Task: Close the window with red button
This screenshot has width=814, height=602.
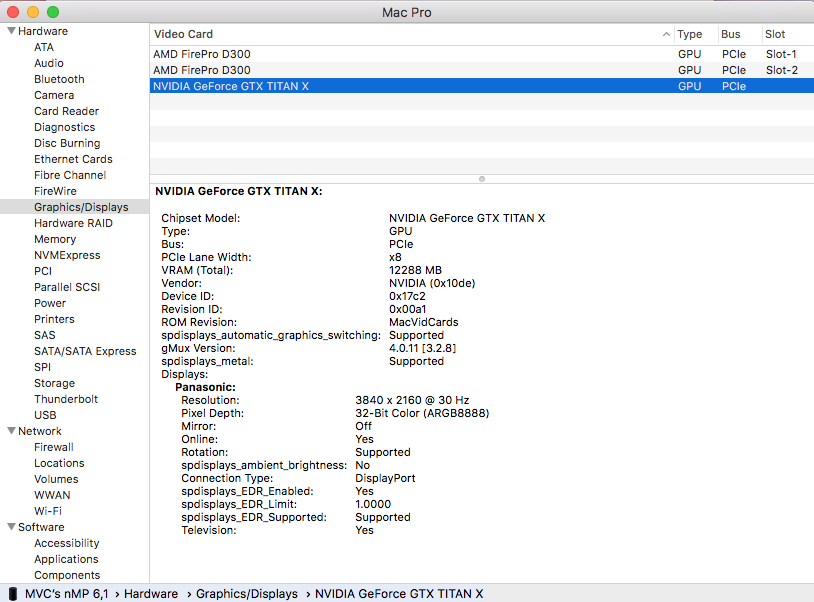Action: 12,12
